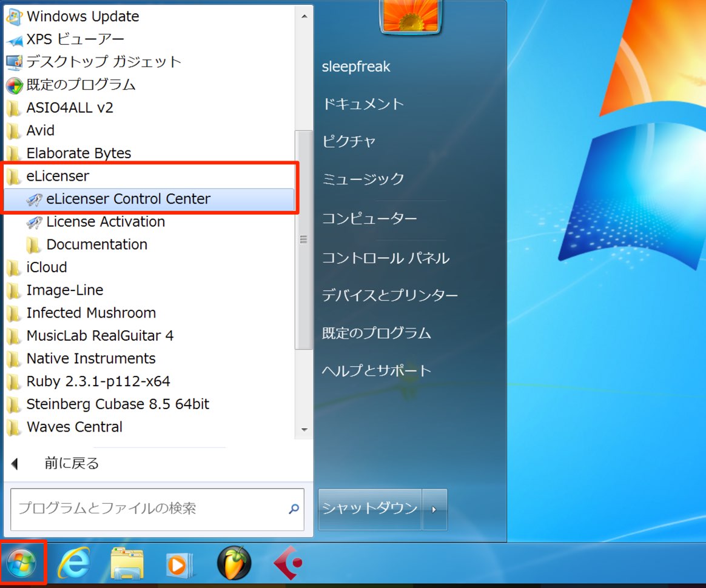
Task: Open Windows Explorer folder taskbar icon
Action: [x=127, y=563]
